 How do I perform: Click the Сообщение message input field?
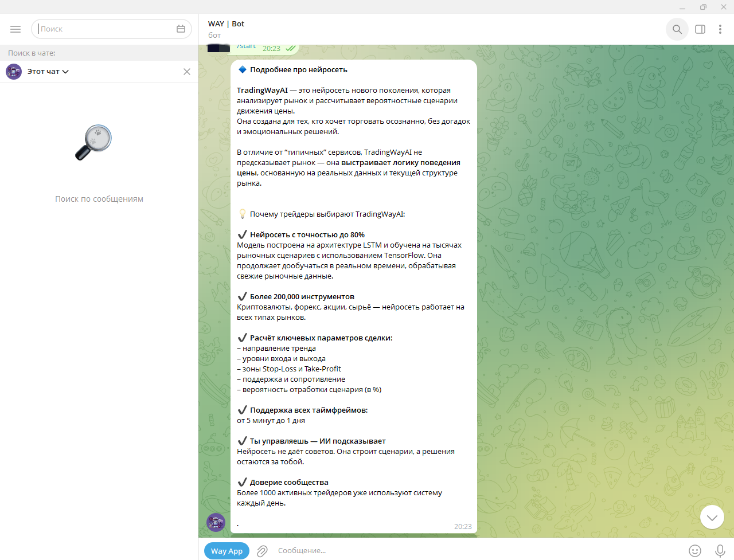tap(344, 550)
